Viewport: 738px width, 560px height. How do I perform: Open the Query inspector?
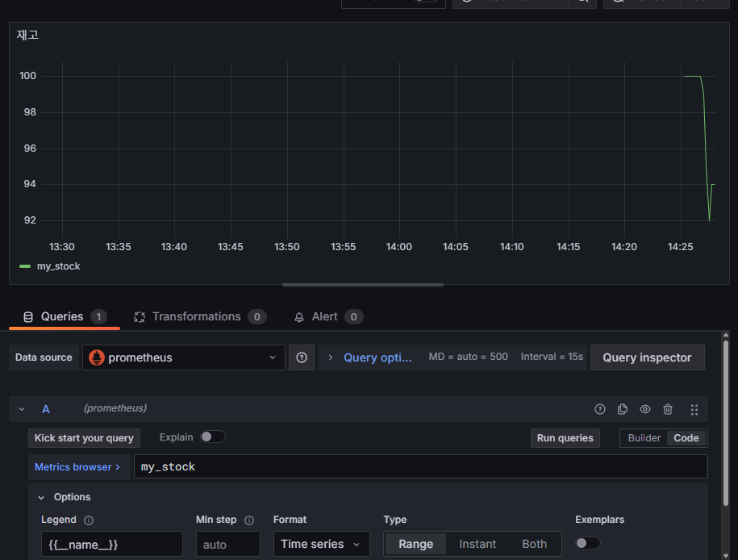click(x=647, y=357)
